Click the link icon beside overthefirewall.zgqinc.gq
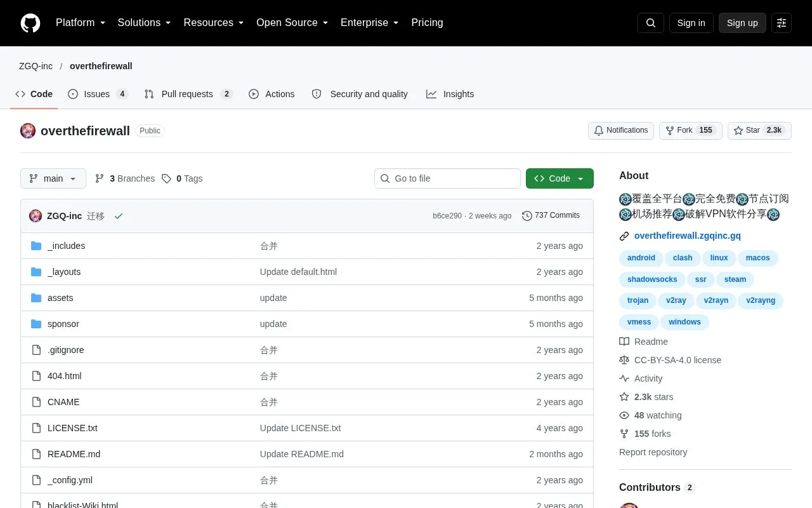Viewport: 812px width, 508px height. (624, 236)
